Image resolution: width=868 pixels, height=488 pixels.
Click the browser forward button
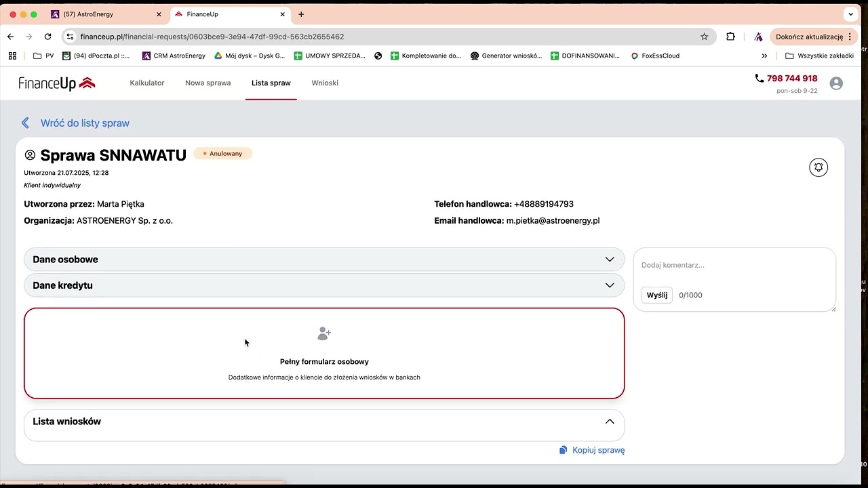(29, 37)
